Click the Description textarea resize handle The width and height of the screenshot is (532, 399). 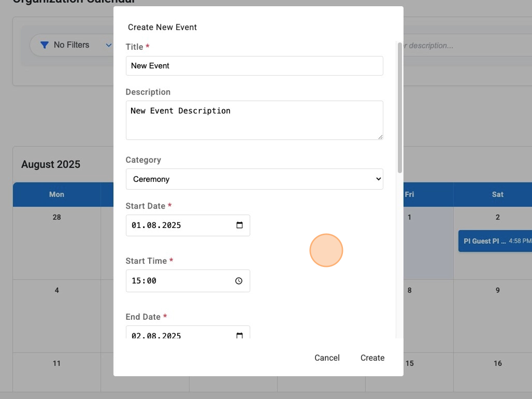(x=380, y=137)
